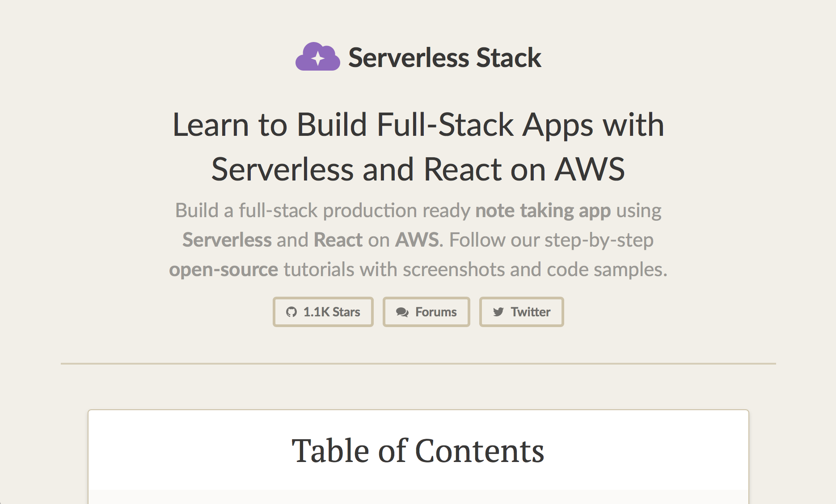
Task: Click the "Serverless and React on AWS" headline line
Action: click(x=418, y=169)
